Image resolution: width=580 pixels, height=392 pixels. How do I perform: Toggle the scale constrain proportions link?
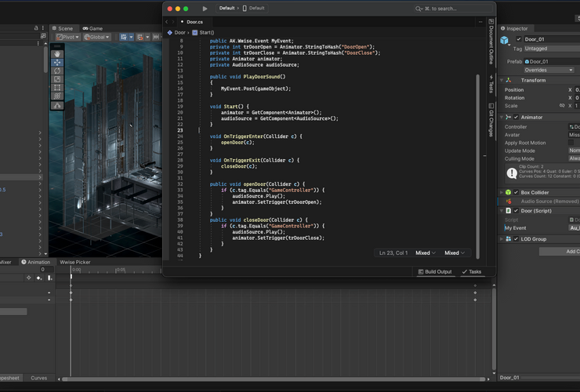click(x=562, y=106)
